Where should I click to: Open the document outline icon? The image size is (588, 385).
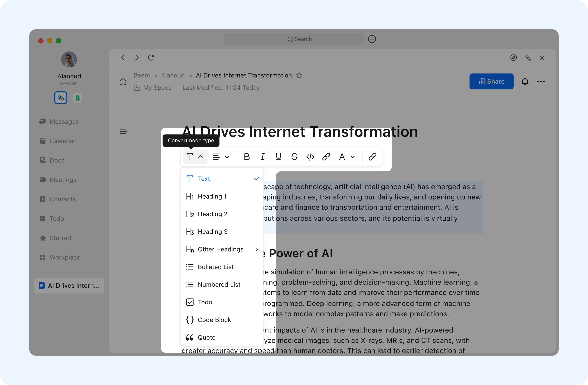(123, 131)
